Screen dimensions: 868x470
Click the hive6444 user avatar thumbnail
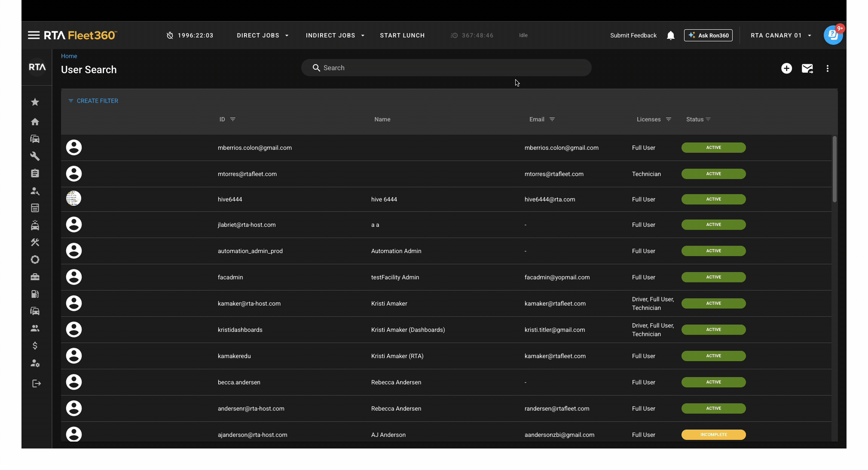pyautogui.click(x=73, y=198)
